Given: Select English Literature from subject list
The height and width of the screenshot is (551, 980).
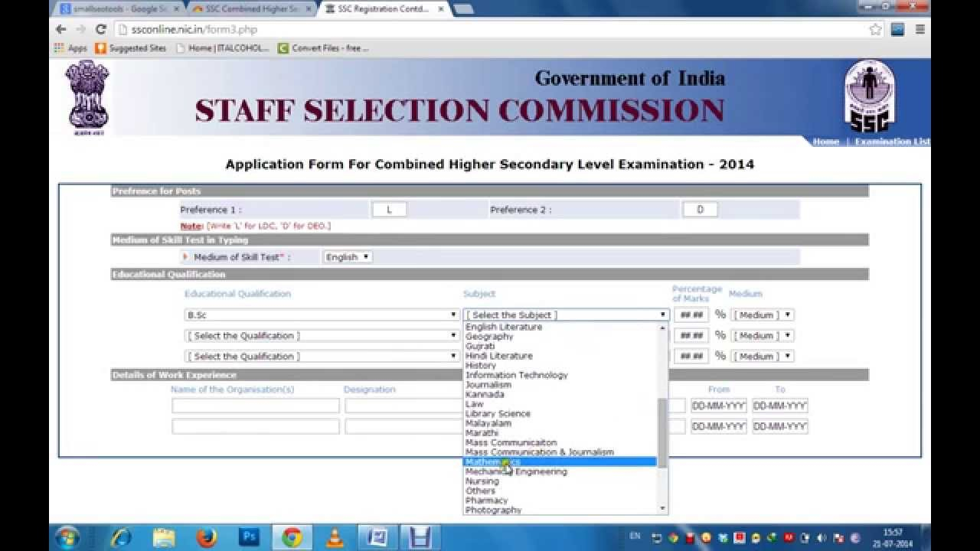Looking at the screenshot, I should tap(504, 327).
